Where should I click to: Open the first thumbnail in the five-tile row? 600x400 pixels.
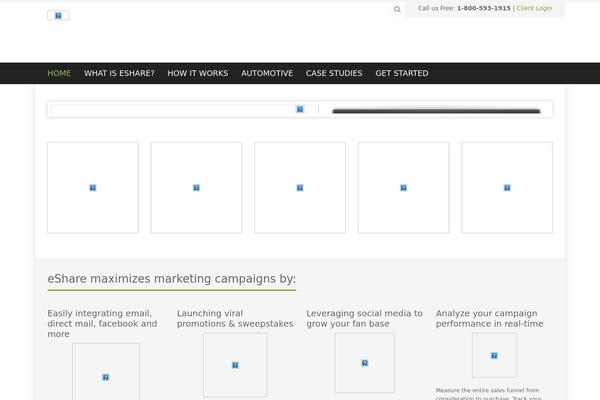[x=93, y=188]
